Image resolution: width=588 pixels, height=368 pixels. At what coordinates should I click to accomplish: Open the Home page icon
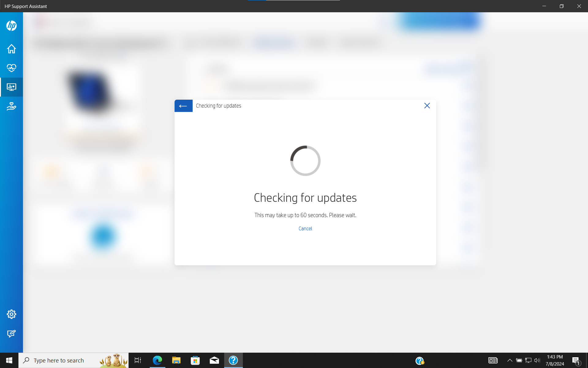pyautogui.click(x=11, y=49)
